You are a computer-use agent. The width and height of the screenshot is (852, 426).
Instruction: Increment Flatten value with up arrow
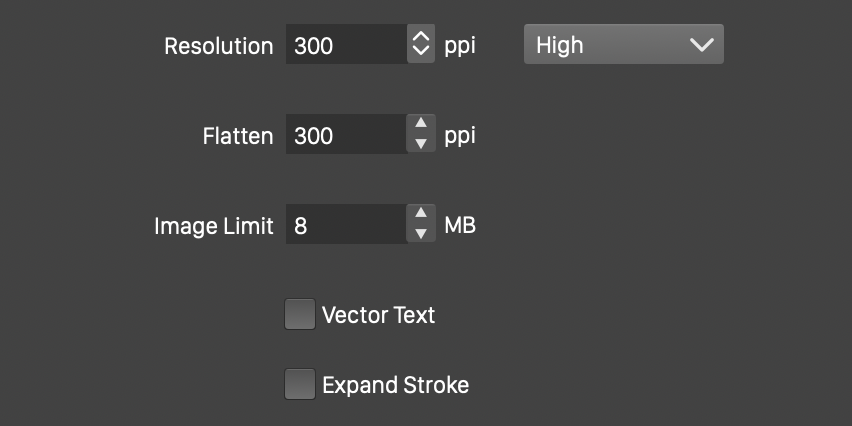tap(421, 125)
